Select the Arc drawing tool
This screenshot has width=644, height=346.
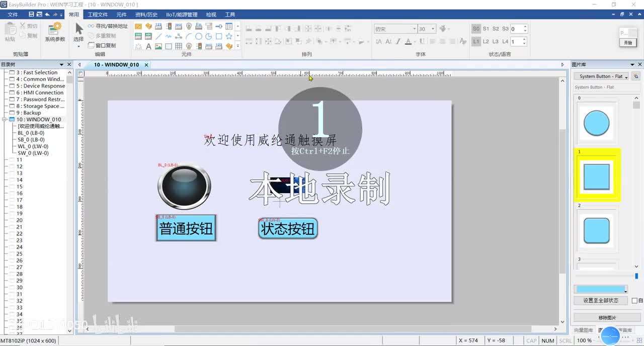[x=189, y=36]
